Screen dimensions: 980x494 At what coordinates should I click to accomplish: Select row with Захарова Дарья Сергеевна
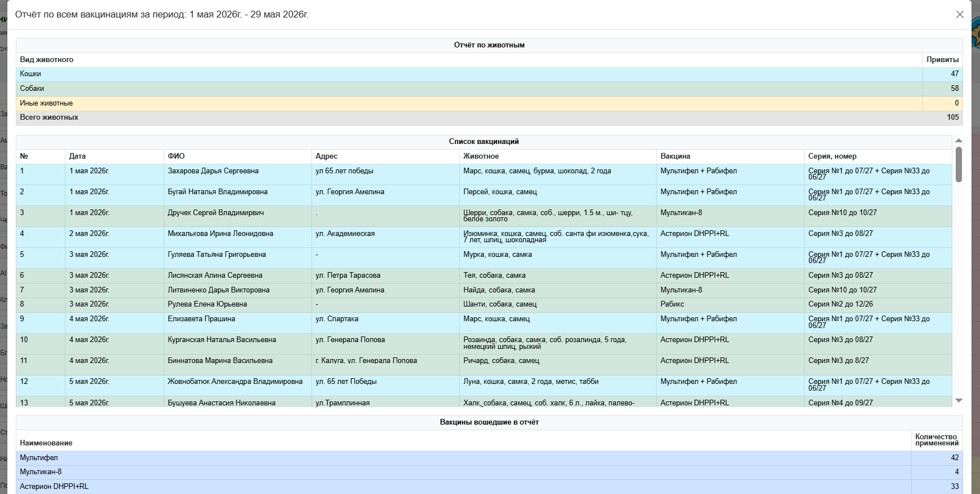point(484,174)
